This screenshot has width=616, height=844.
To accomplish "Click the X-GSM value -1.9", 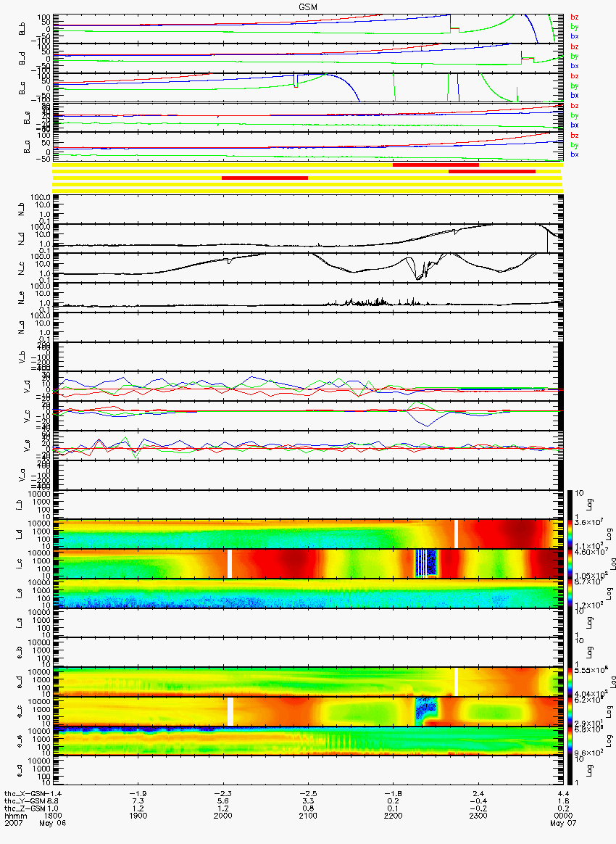I will pyautogui.click(x=138, y=794).
